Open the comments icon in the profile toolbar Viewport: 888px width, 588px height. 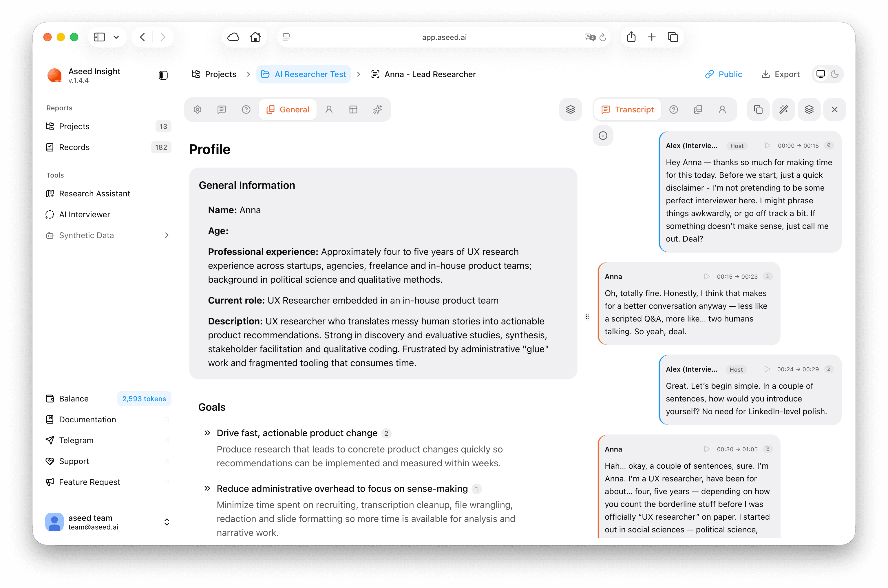[x=222, y=109]
